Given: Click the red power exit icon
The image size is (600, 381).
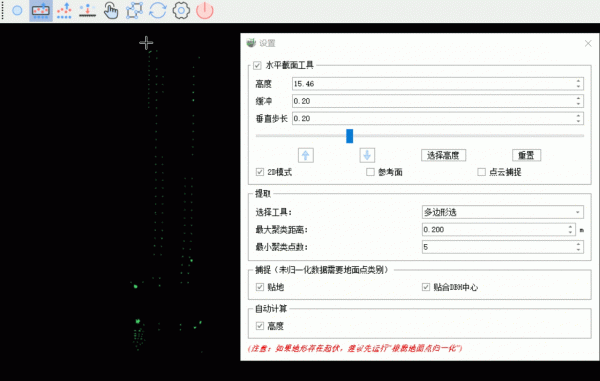Looking at the screenshot, I should (205, 11).
